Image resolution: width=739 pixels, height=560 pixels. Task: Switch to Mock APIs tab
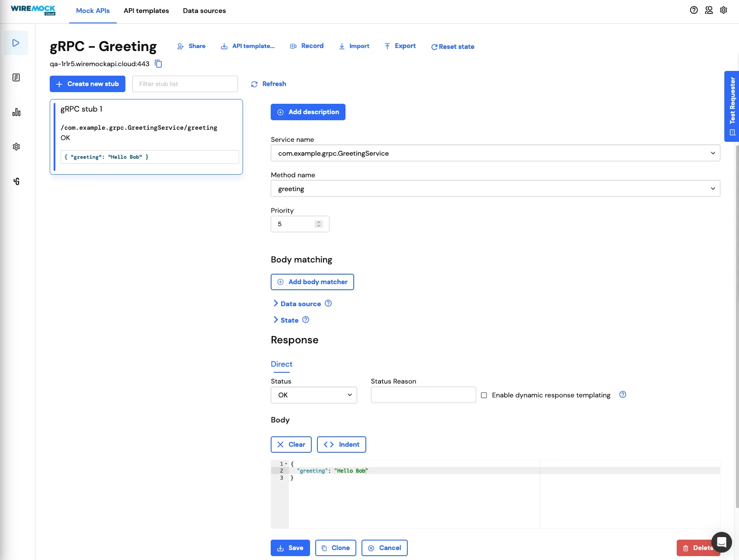[93, 11]
